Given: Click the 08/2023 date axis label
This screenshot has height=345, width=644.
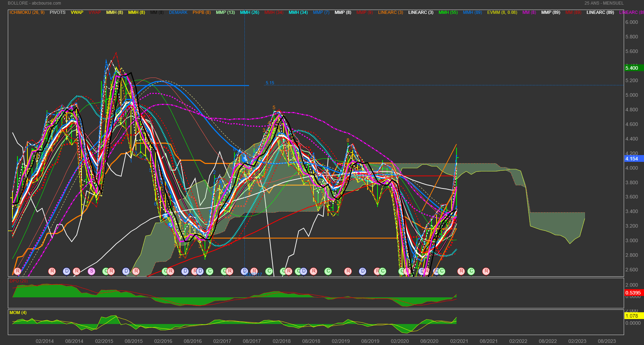Looking at the screenshot, I should [607, 341].
